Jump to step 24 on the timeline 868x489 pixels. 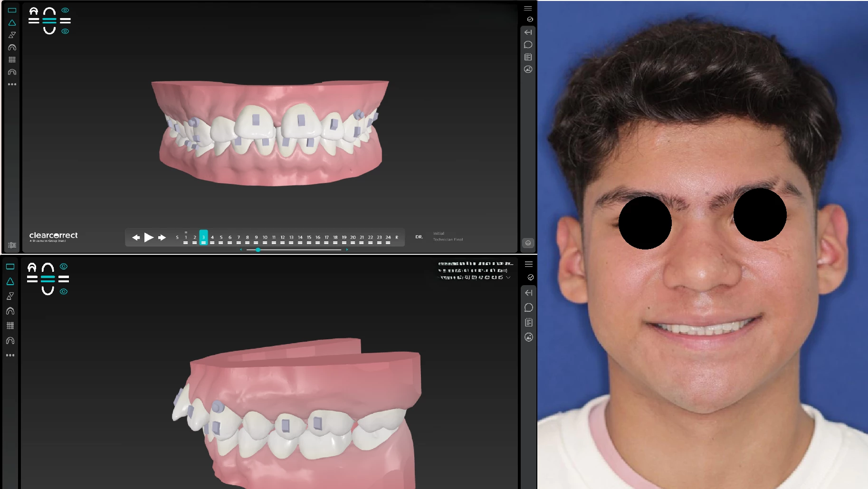388,238
